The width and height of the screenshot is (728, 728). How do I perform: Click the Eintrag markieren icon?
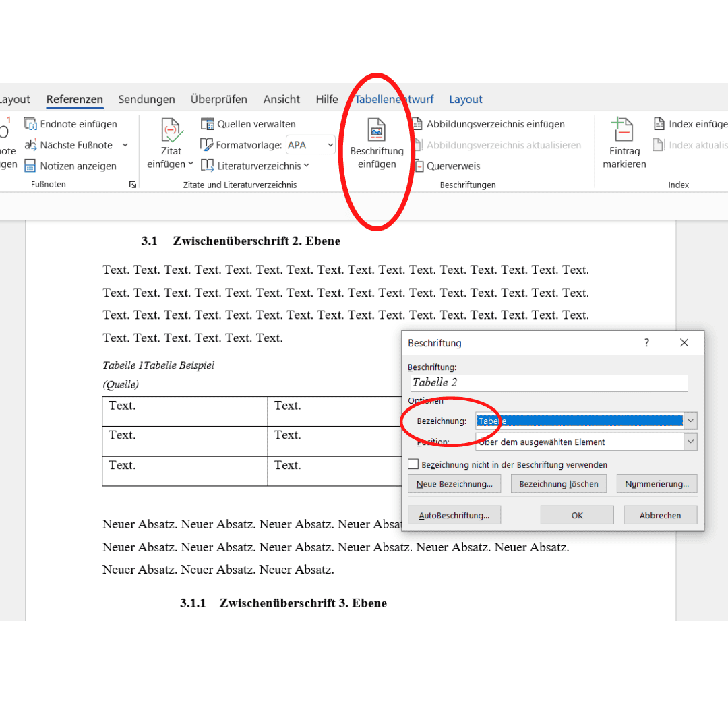622,129
